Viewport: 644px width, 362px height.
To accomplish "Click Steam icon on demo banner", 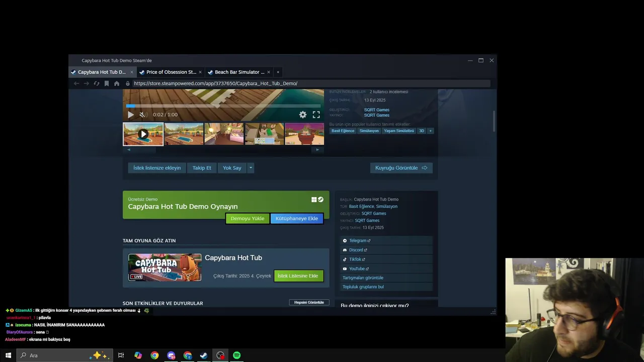I will [320, 200].
